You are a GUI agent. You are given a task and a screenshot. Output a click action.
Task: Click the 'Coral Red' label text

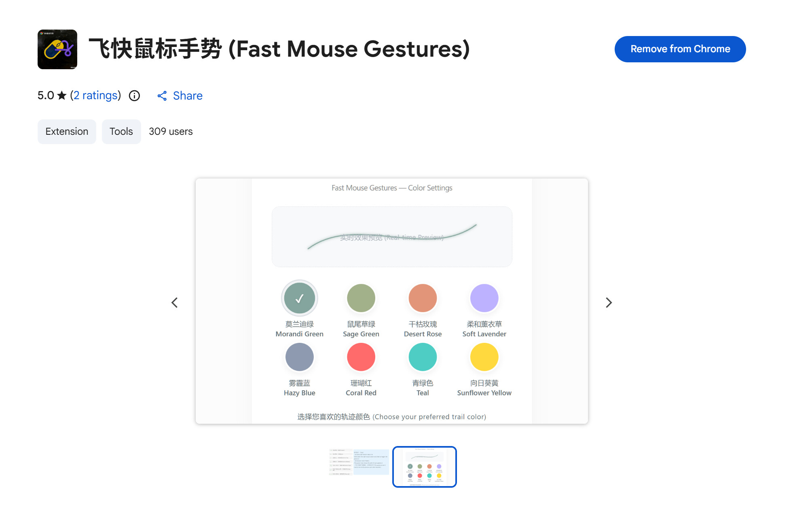coord(361,393)
